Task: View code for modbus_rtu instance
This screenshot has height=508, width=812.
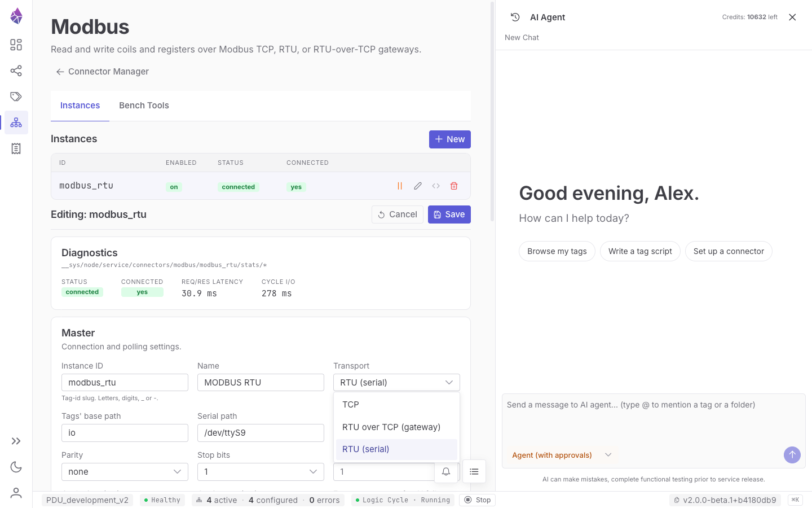Action: (x=436, y=186)
